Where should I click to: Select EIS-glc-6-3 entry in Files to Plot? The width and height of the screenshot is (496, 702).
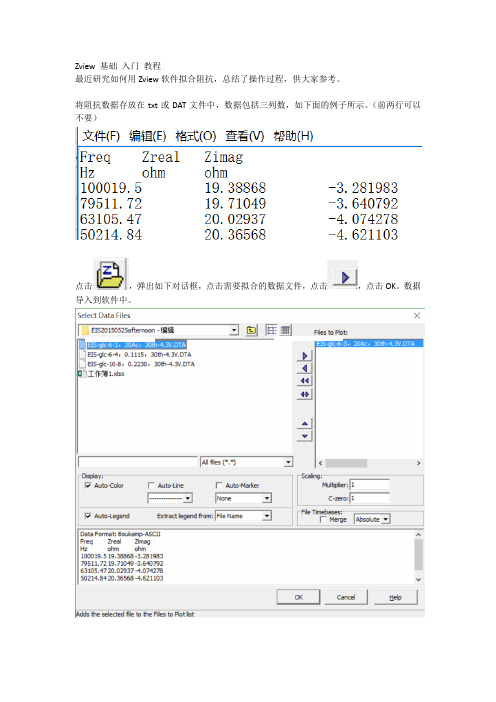pyautogui.click(x=365, y=343)
